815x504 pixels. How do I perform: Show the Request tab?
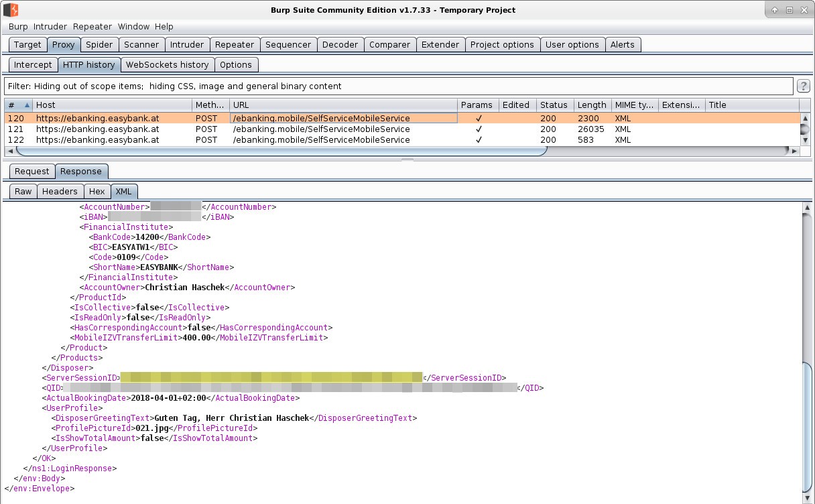pos(32,172)
